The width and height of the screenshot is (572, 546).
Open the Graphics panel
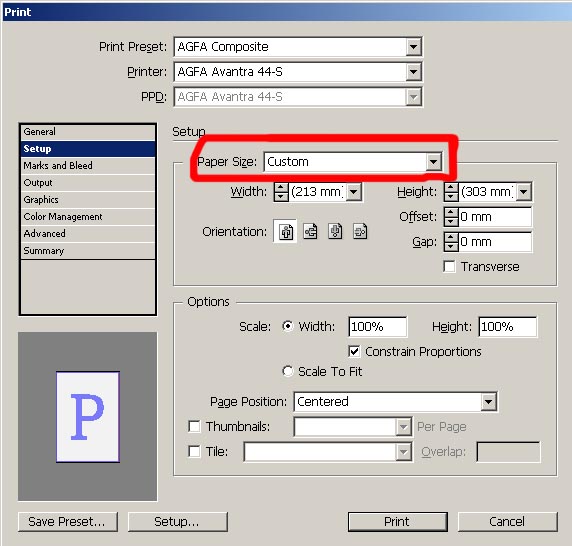point(88,200)
